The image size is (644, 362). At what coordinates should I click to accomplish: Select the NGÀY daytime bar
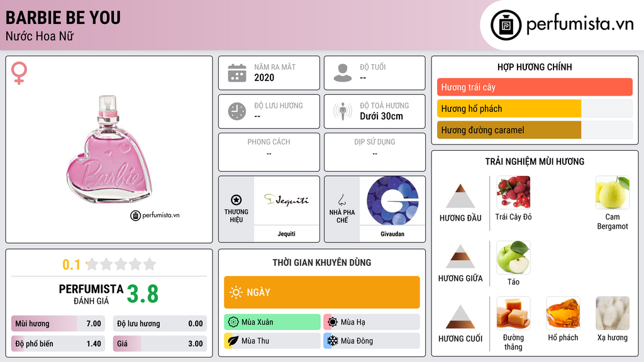point(321,292)
